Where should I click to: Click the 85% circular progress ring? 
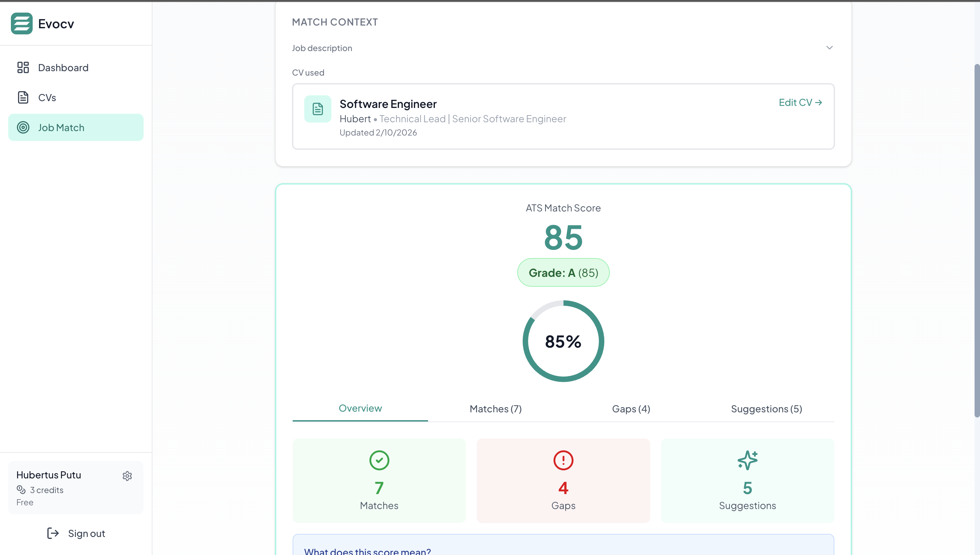click(563, 341)
